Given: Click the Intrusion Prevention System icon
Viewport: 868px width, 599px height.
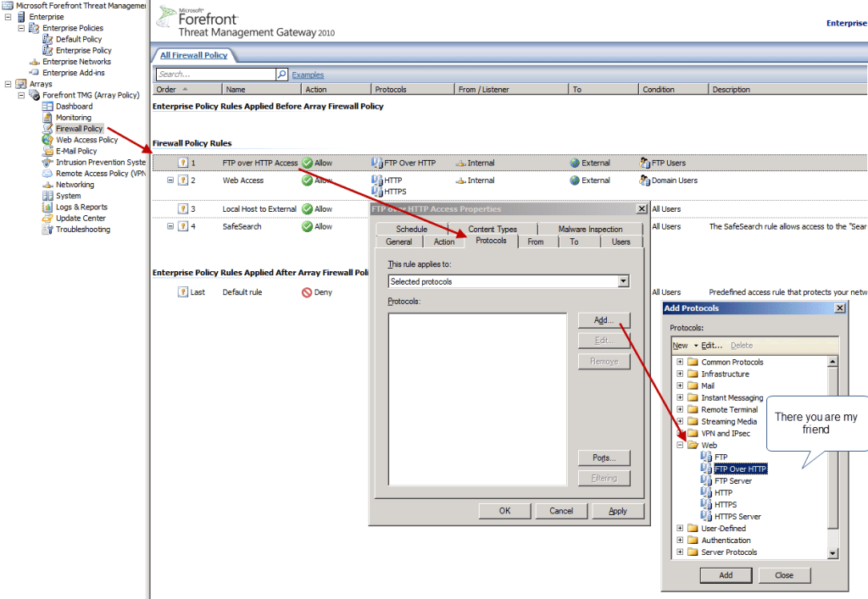Looking at the screenshot, I should click(x=47, y=162).
